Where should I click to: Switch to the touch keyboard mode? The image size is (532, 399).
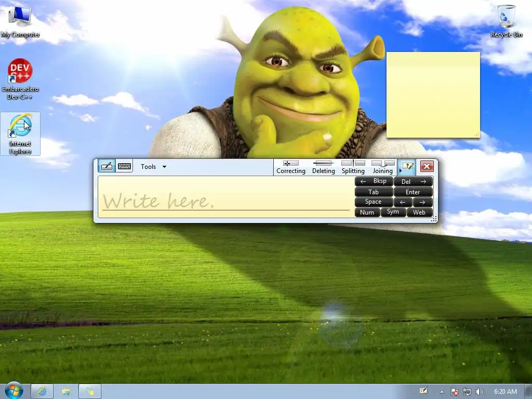124,166
